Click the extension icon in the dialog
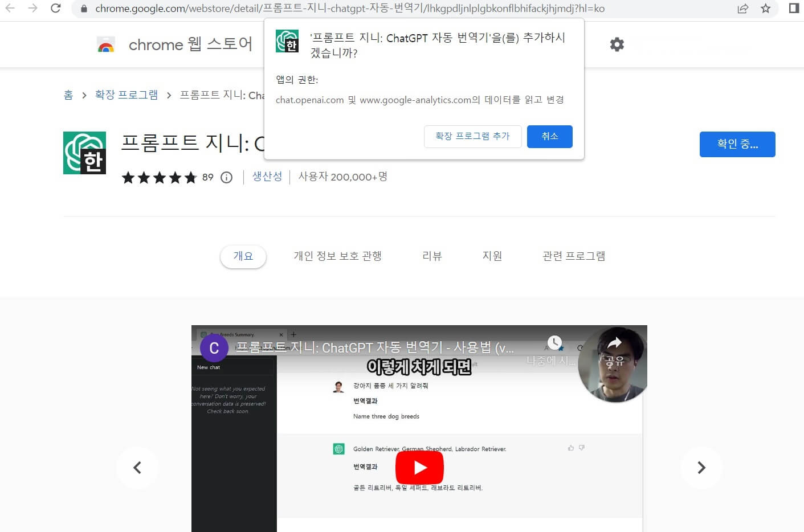 pos(287,41)
